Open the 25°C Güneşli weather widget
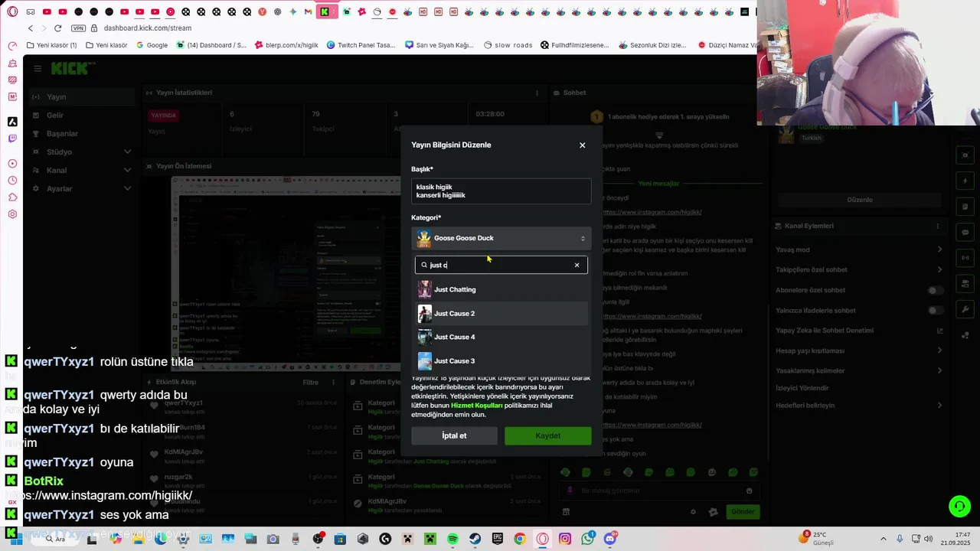980x551 pixels. (x=817, y=539)
